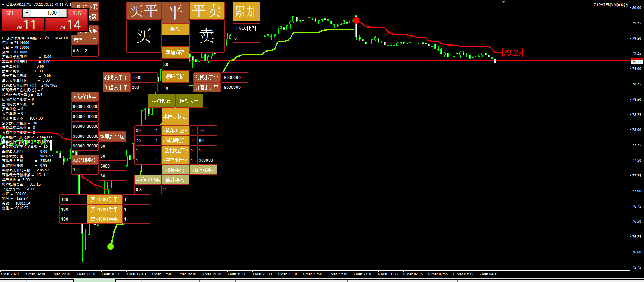Click the 5000 field under %-跟踪平仓
The width and height of the screenshot is (644, 282).
click(113, 166)
